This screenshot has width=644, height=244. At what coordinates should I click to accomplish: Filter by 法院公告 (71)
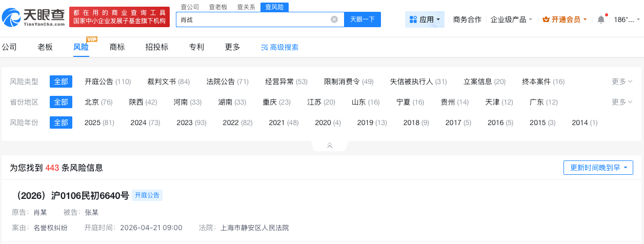click(x=228, y=82)
